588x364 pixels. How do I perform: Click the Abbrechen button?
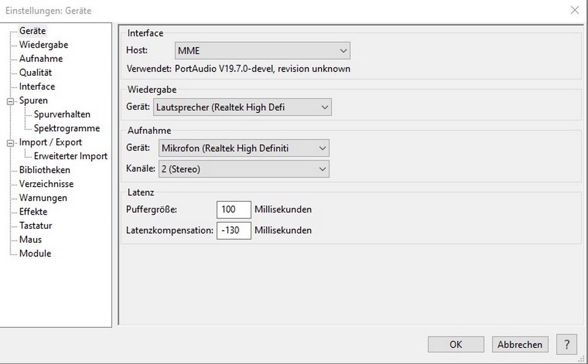[x=519, y=344]
